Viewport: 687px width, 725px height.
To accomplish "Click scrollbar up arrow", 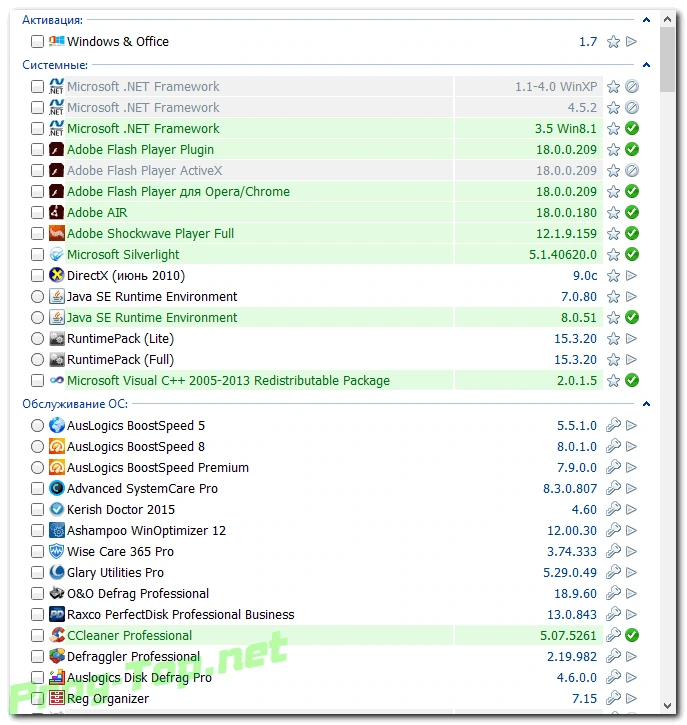I will coord(667,20).
